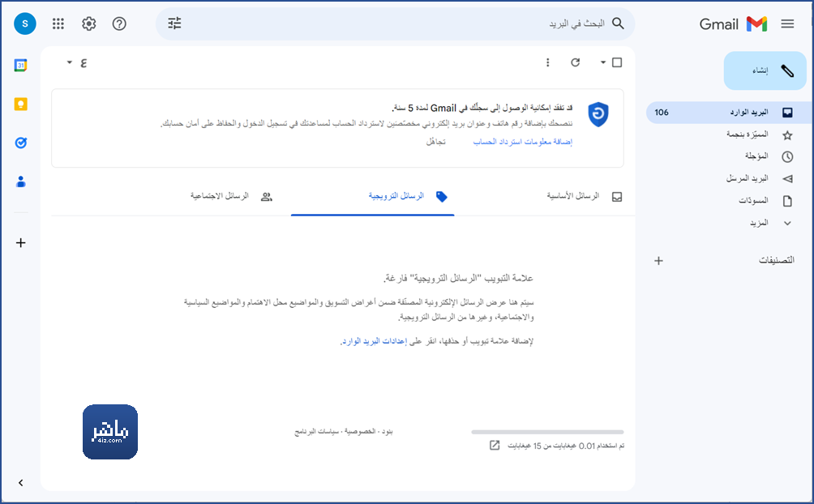
Task: Open Gmail settings gear
Action: (x=88, y=23)
